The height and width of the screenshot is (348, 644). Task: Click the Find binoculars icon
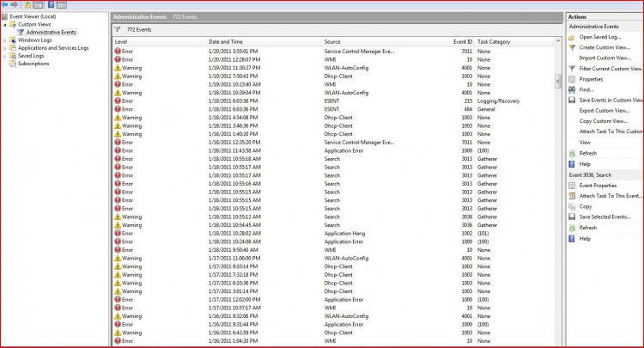[572, 89]
